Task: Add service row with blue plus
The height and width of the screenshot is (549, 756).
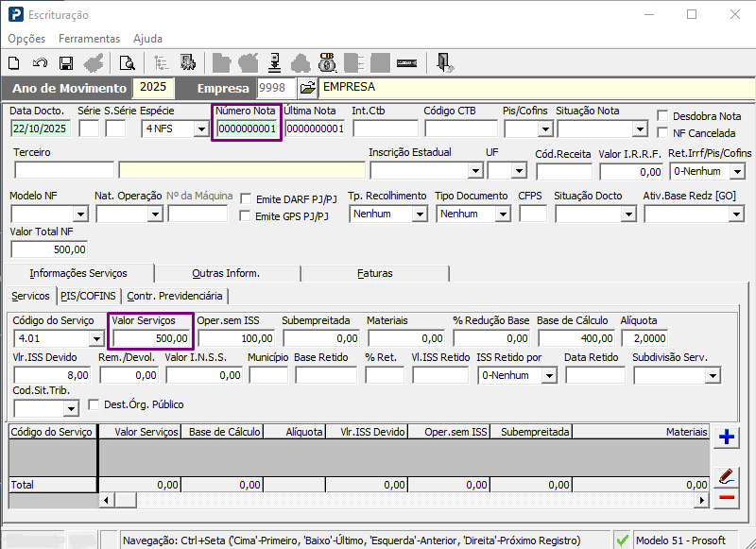Action: (x=727, y=437)
